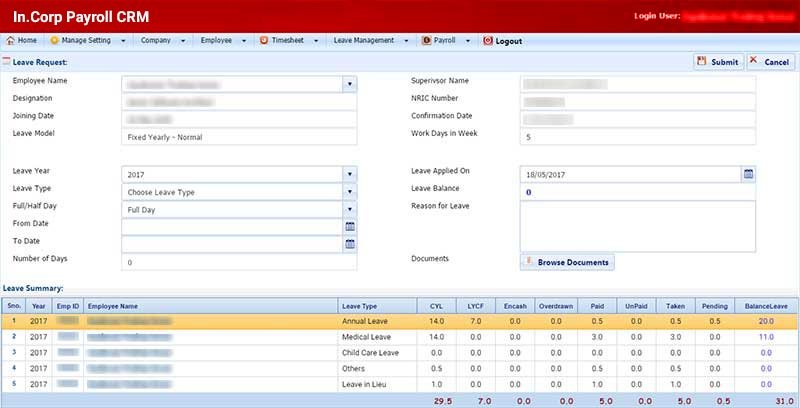Screen dimensions: 800x408
Task: Open Company menu
Action: (156, 40)
